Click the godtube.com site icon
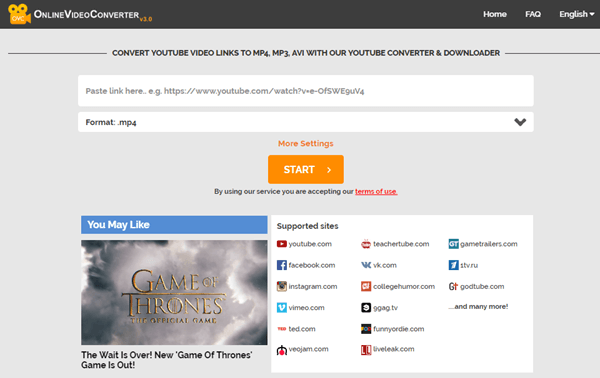The height and width of the screenshot is (378, 600). click(453, 286)
